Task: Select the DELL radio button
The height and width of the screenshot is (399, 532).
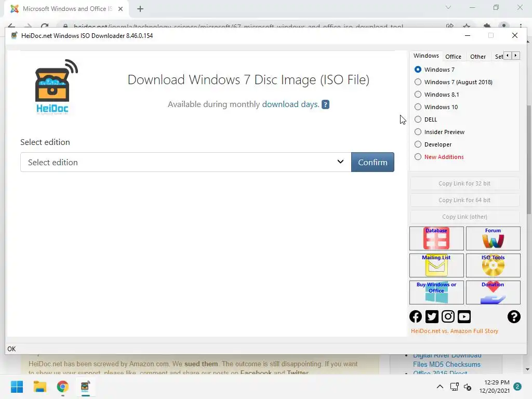Action: (x=418, y=119)
